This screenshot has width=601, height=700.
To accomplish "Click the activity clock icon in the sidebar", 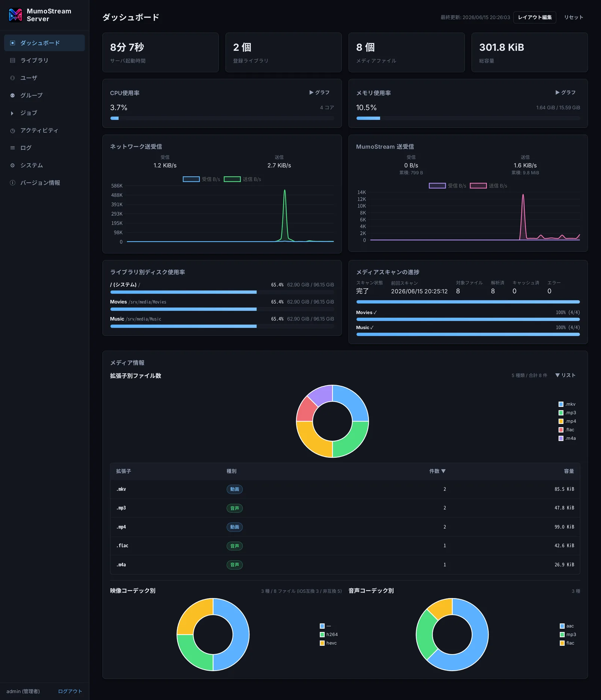I will coord(12,130).
